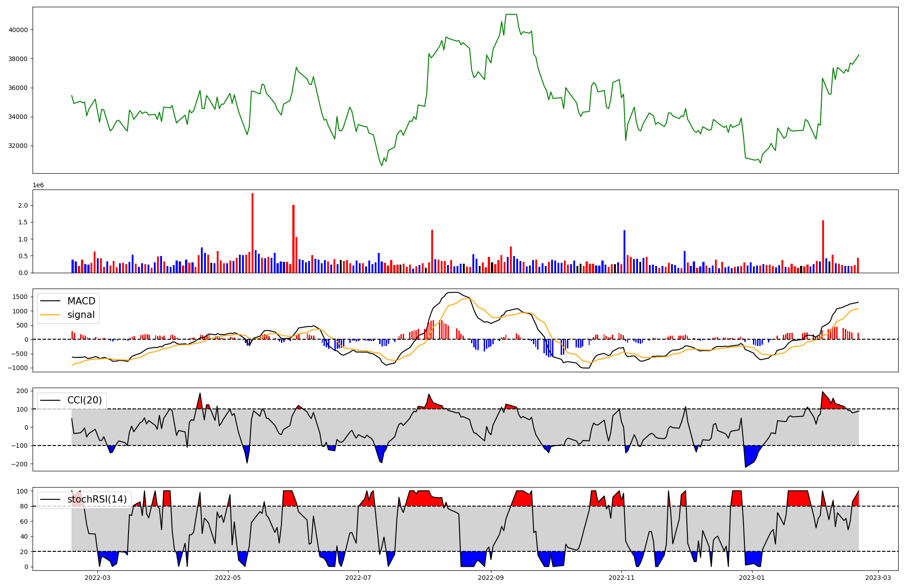Click the orange signal legend line swatch
Screen dimensions: 905x588
(x=50, y=315)
